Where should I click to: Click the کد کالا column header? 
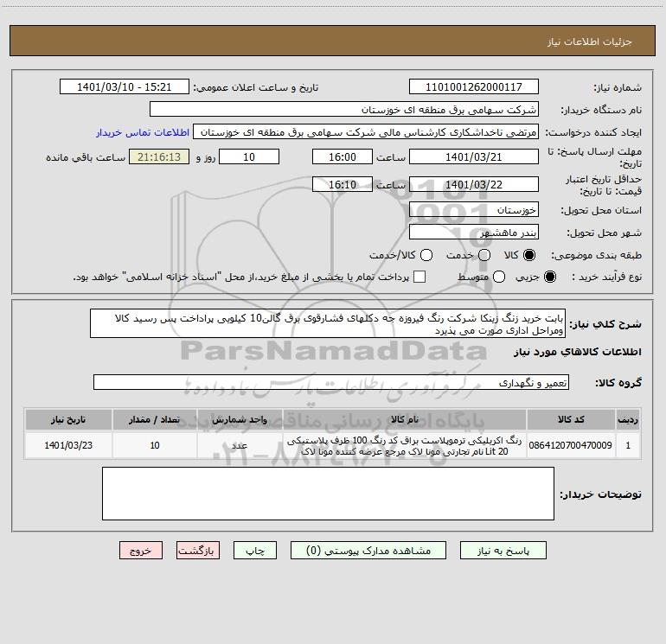click(x=571, y=419)
